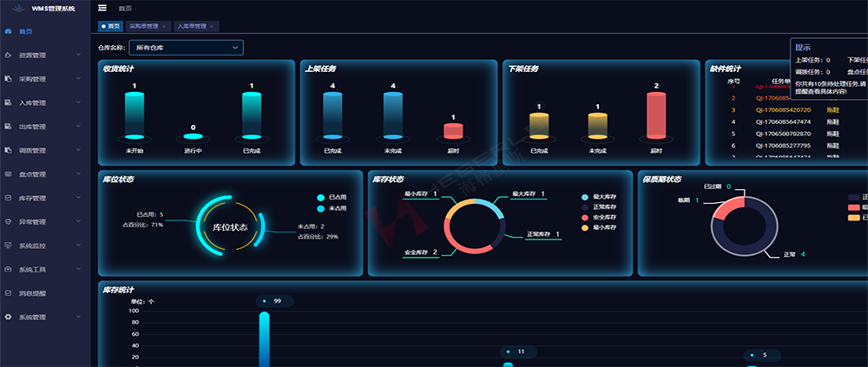The height and width of the screenshot is (367, 868).
Task: Toggle the 未占用 legend in 库位状态
Action: 332,209
